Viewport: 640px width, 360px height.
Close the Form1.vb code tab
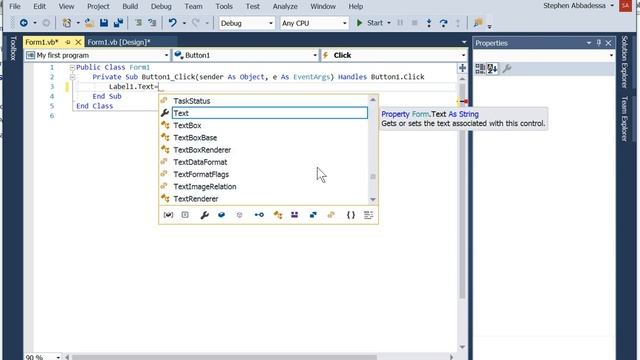(78, 42)
